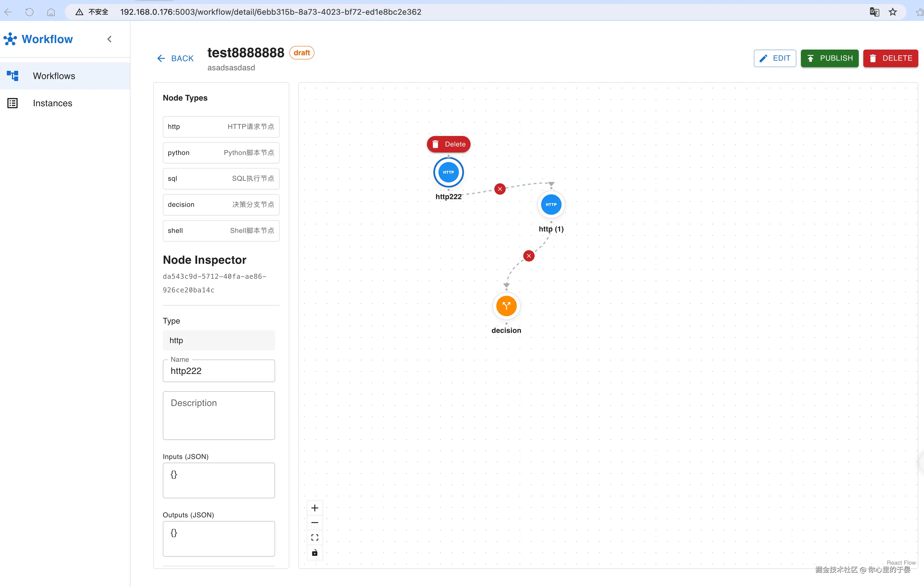Publish the test8888888 workflow
The width and height of the screenshot is (924, 587).
tap(829, 58)
